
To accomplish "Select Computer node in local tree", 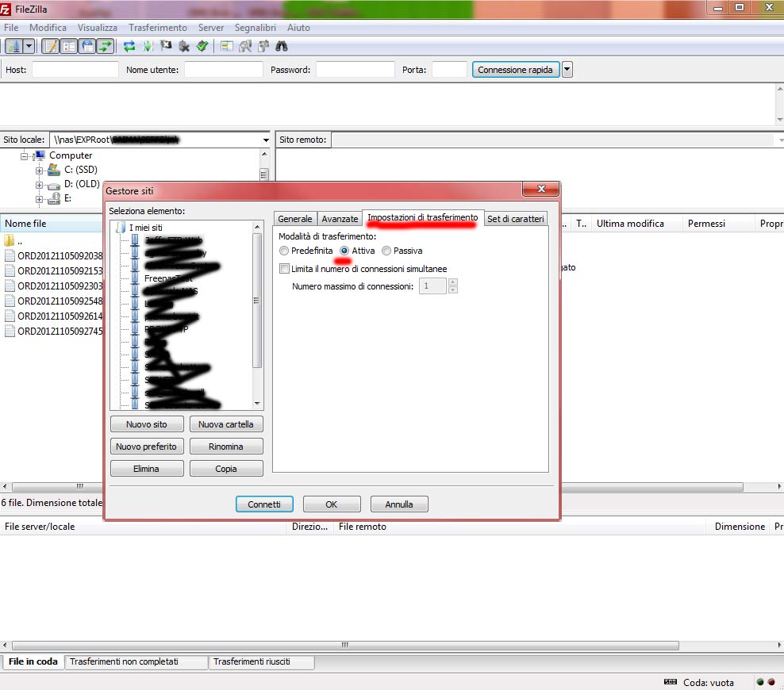I will [x=71, y=155].
